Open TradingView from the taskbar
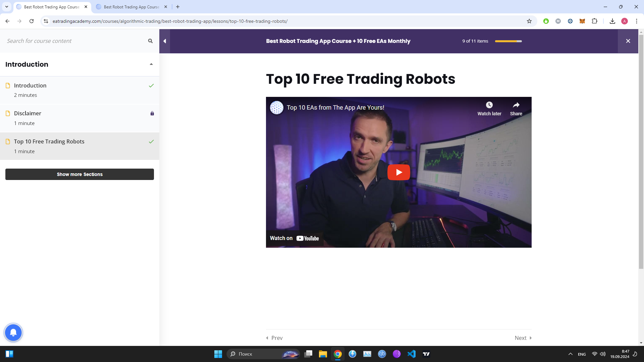Image resolution: width=644 pixels, height=362 pixels. click(x=426, y=354)
